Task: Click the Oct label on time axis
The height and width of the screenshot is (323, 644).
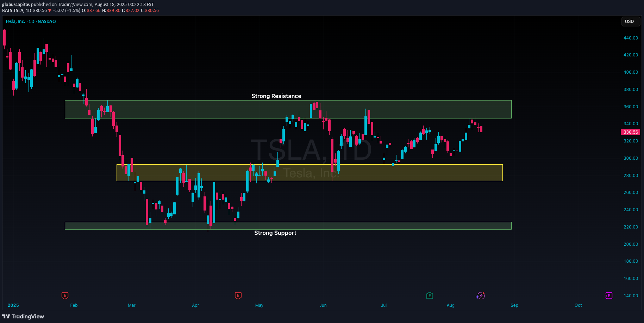Action: pyautogui.click(x=578, y=305)
